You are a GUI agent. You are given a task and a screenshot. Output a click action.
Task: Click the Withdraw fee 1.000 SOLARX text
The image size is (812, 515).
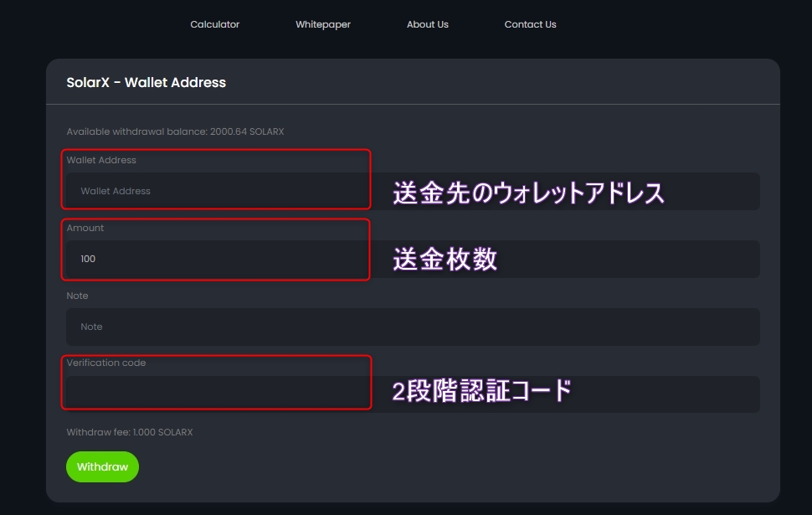click(x=130, y=432)
